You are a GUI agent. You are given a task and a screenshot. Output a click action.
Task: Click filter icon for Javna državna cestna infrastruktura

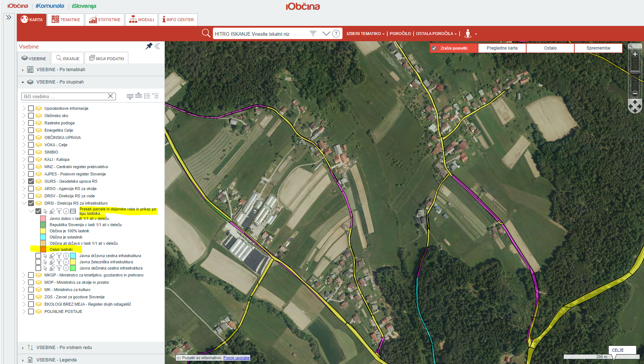pos(59,256)
